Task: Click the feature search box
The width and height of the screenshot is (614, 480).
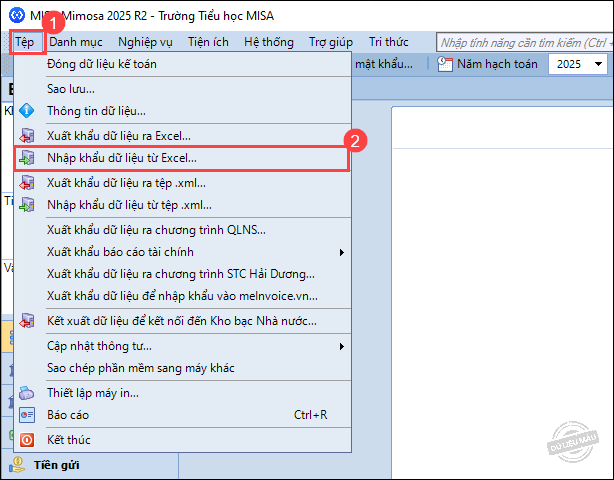Action: coord(525,42)
